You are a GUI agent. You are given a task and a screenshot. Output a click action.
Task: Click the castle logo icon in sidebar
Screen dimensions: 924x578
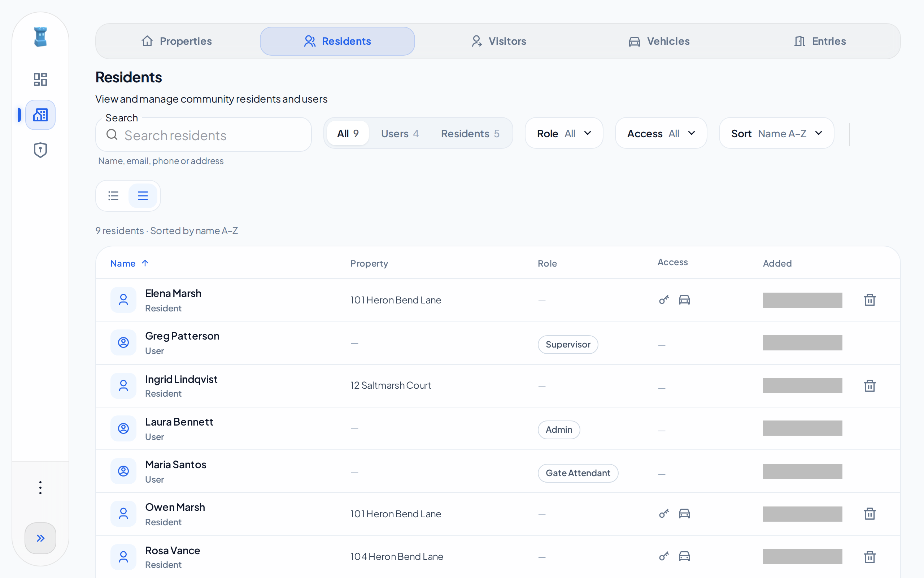coord(40,37)
